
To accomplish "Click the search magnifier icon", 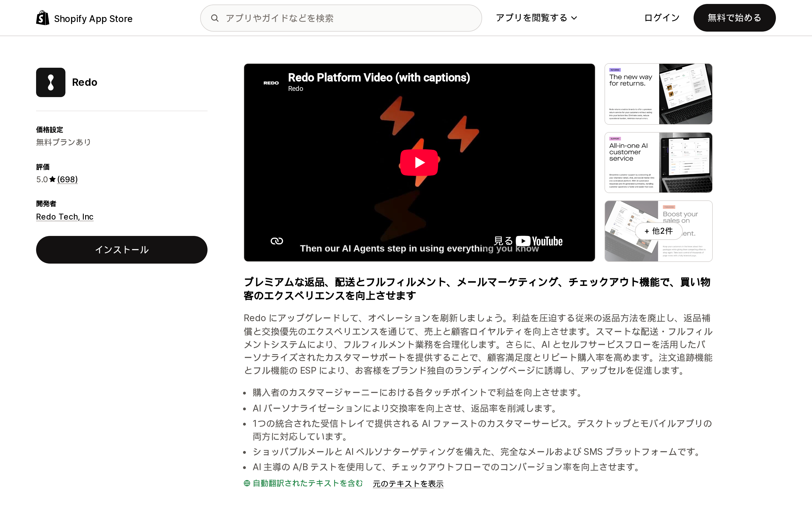I will click(215, 18).
